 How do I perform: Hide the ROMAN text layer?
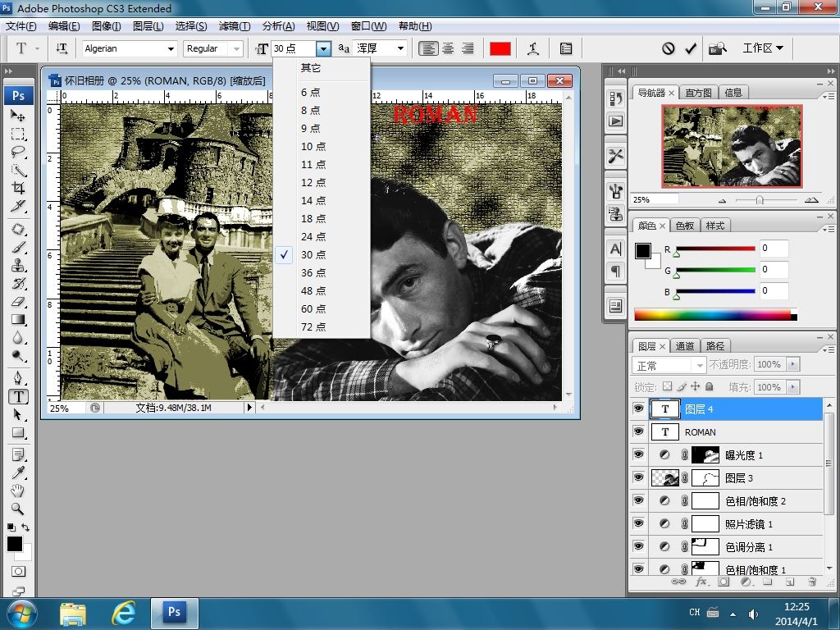(x=638, y=431)
